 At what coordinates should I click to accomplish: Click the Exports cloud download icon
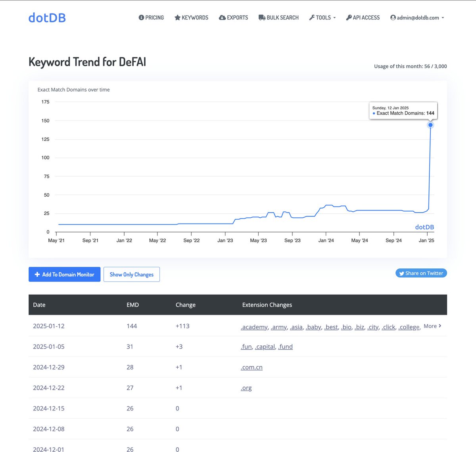222,17
